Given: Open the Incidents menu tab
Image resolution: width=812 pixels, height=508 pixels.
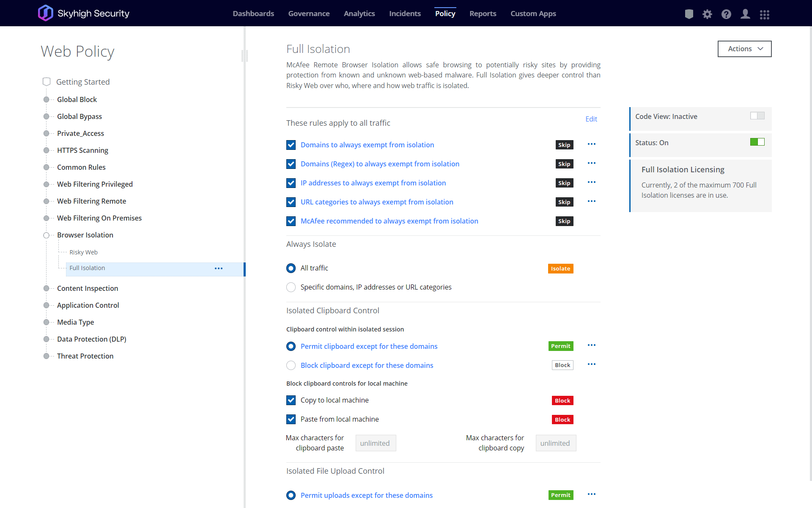Looking at the screenshot, I should tap(405, 14).
